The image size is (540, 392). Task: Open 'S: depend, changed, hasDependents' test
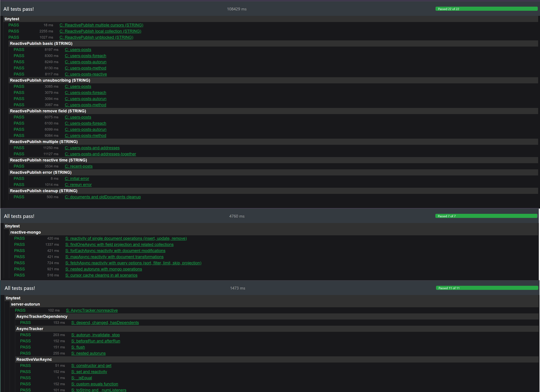click(105, 322)
